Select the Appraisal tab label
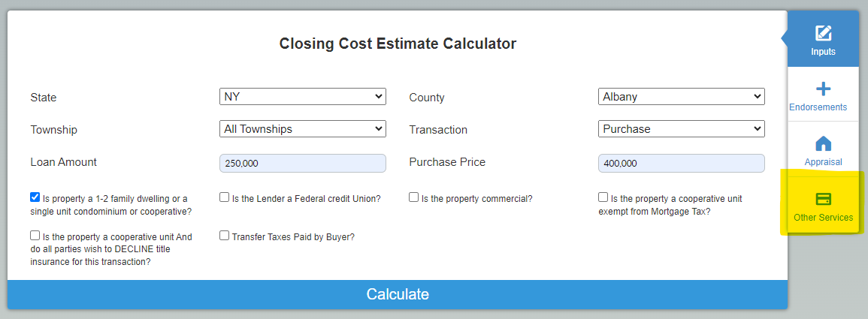The width and height of the screenshot is (868, 319). point(823,163)
